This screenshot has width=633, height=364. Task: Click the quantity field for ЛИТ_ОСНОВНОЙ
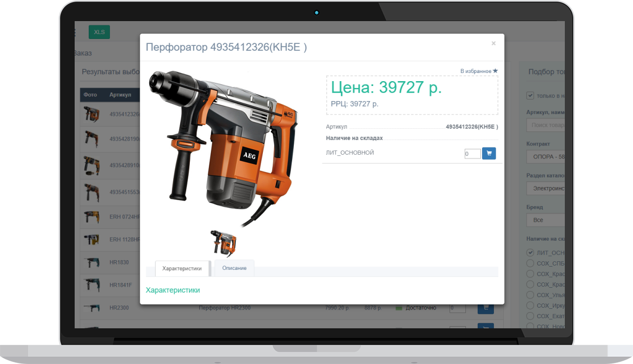472,154
